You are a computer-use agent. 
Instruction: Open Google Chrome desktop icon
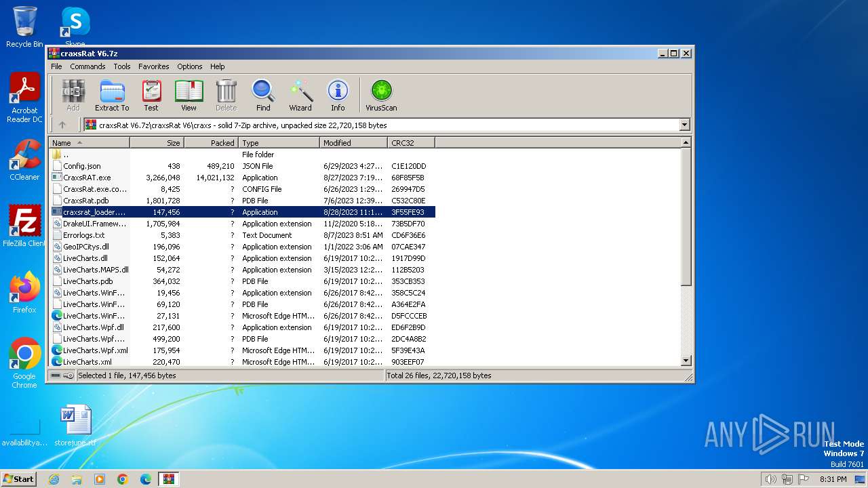coord(24,363)
